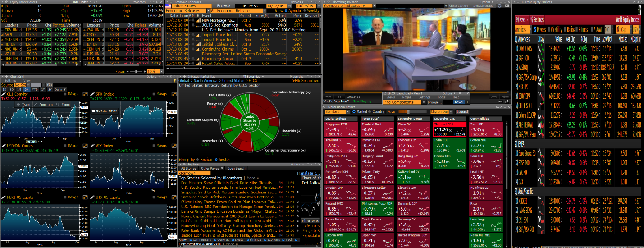The height and width of the screenshot is (248, 644).
Task: Enable the Volatility checkbox
Action: click(549, 29)
